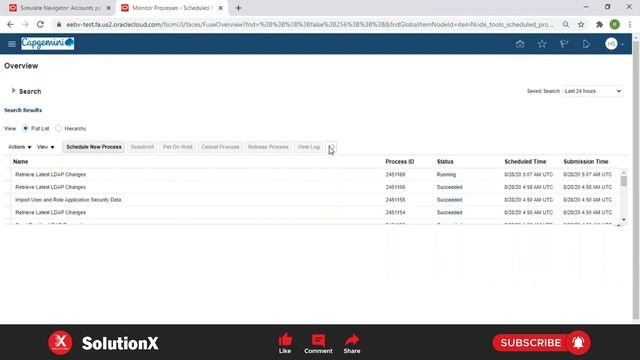Open the Running status link
Image resolution: width=640 pixels, height=360 pixels.
[446, 174]
